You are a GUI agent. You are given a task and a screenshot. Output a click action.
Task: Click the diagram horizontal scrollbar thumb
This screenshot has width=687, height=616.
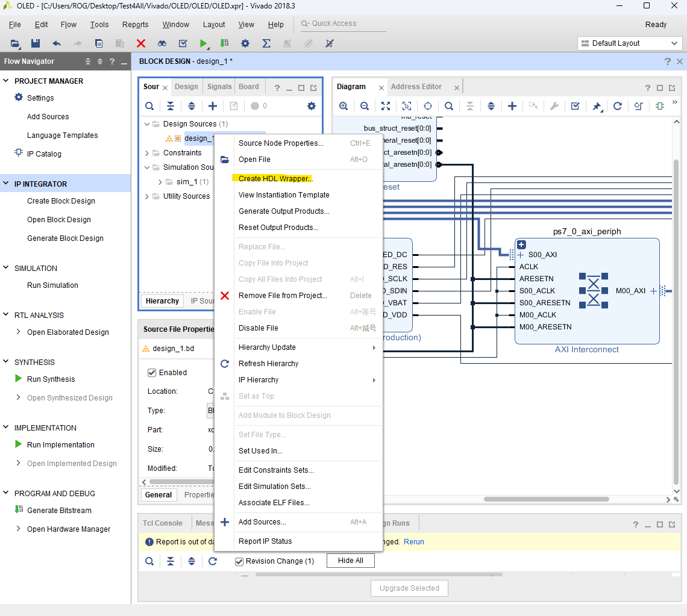546,499
